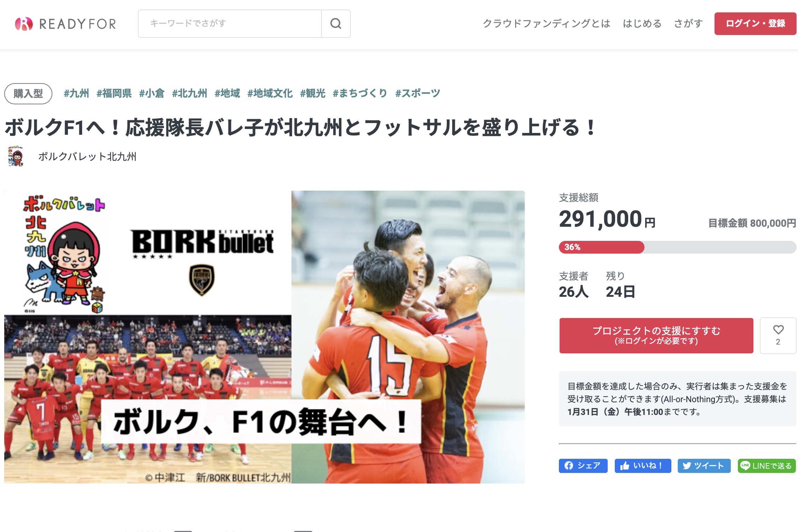Open the project main image
The width and height of the screenshot is (798, 532).
coord(264,337)
